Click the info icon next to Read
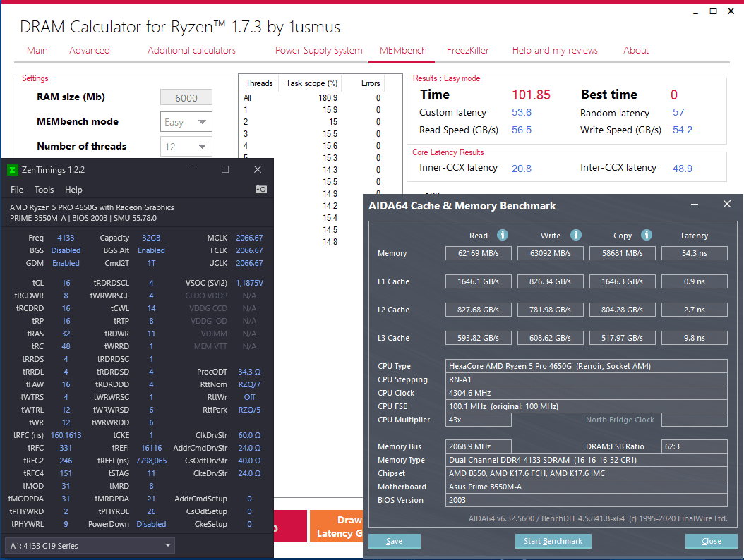Image resolution: width=744 pixels, height=560 pixels. click(503, 235)
